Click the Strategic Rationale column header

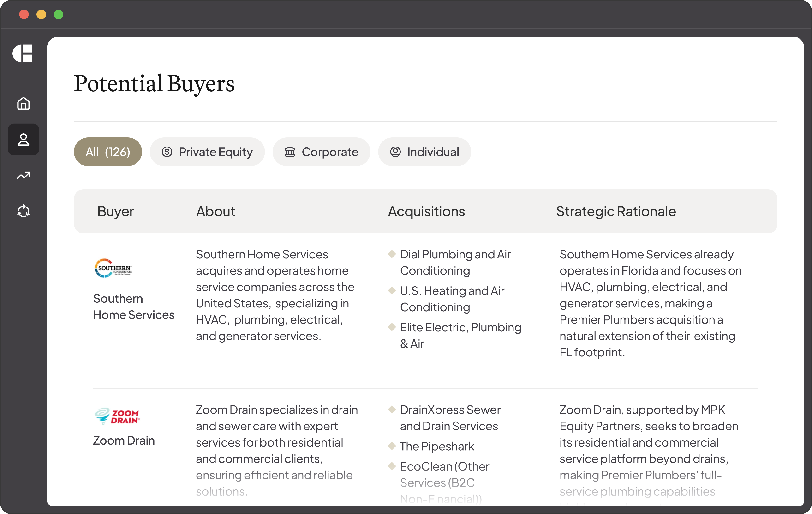pyautogui.click(x=616, y=212)
